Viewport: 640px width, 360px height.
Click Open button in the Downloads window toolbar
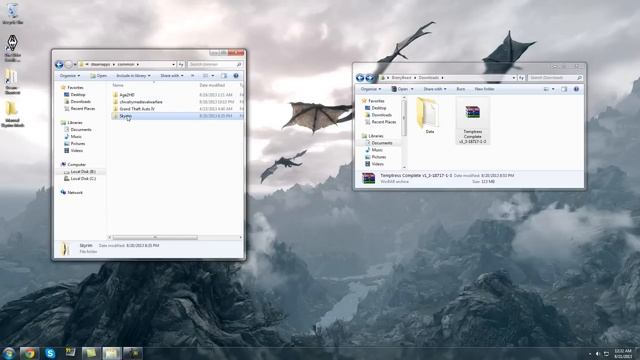coord(402,89)
